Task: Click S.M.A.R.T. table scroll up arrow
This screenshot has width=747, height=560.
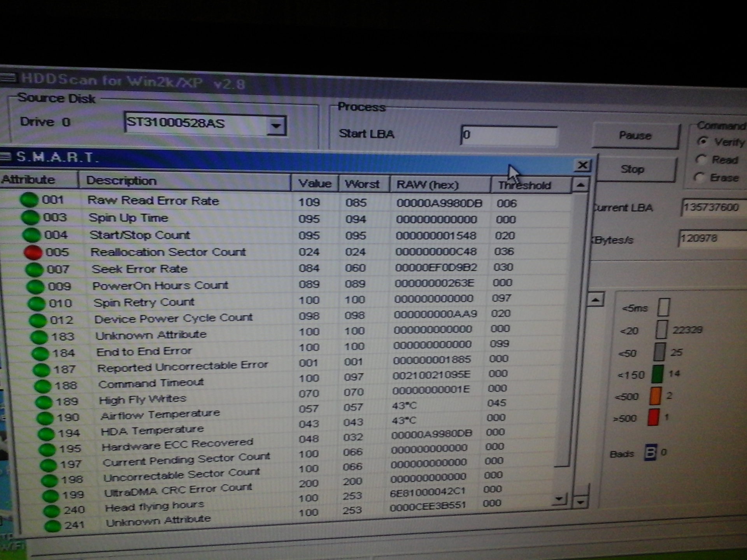Action: click(580, 185)
